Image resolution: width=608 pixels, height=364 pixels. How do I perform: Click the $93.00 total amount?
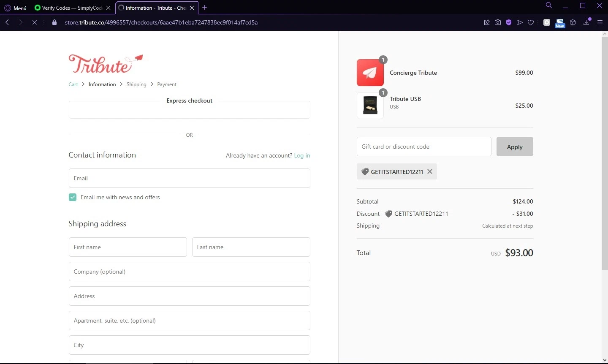point(519,253)
